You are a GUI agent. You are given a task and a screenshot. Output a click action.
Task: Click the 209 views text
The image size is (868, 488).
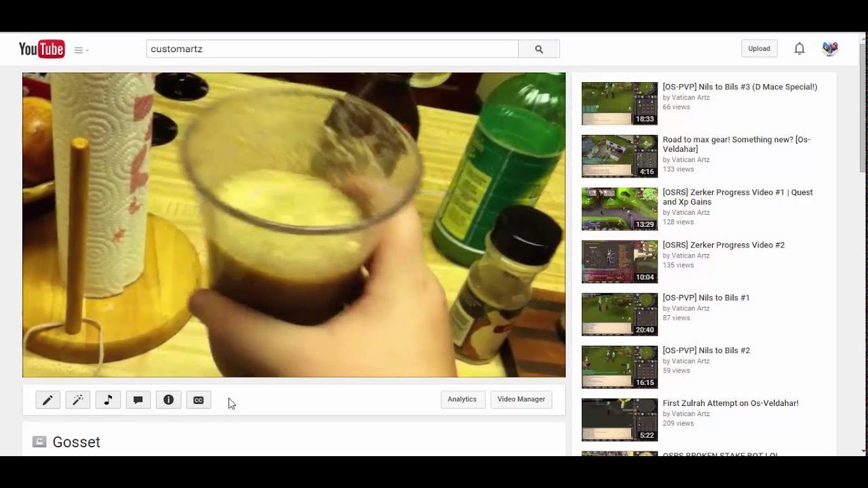(678, 424)
